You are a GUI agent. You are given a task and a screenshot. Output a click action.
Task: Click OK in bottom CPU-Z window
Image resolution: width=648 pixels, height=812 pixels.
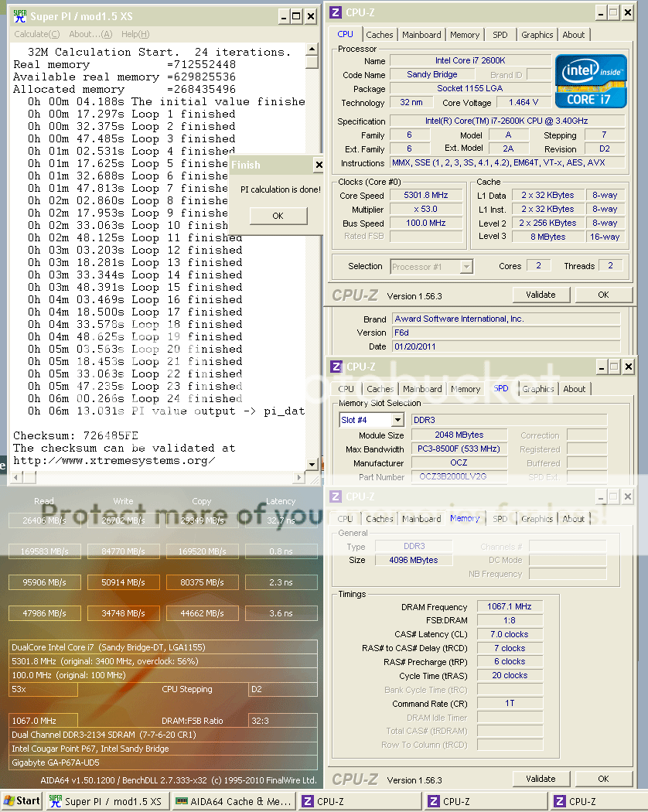603,779
